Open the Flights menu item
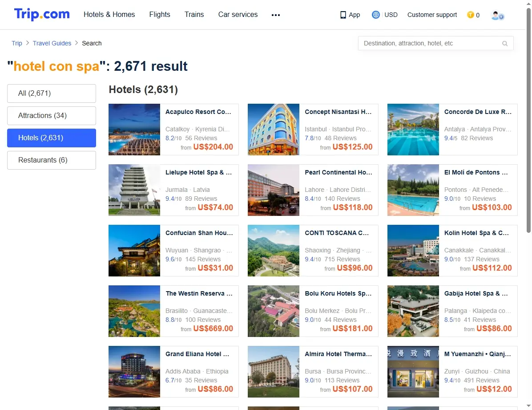Image resolution: width=532 pixels, height=410 pixels. pyautogui.click(x=159, y=14)
